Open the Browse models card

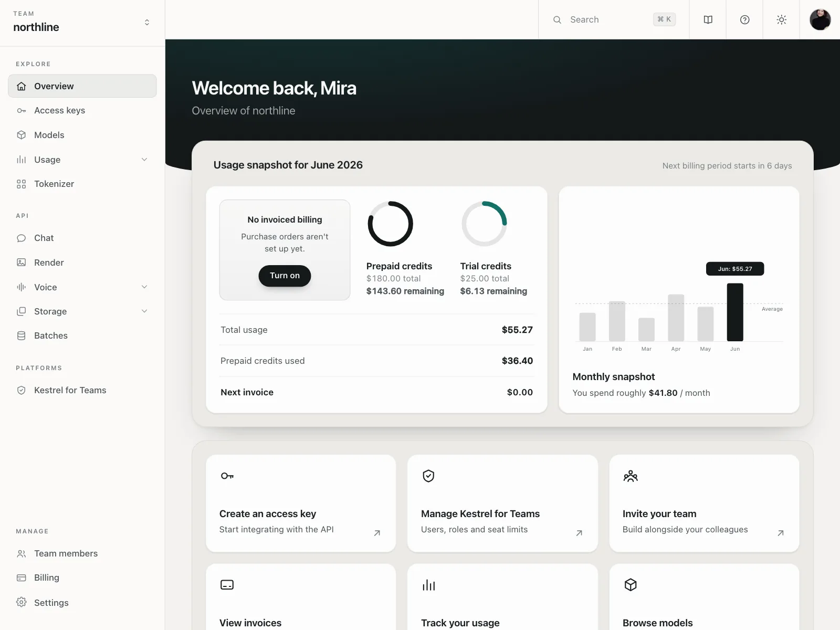704,597
